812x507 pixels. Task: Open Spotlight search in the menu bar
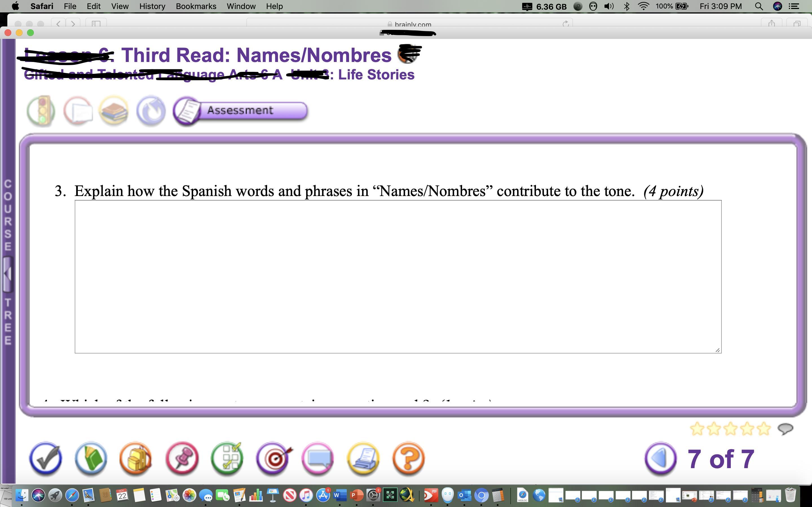click(759, 6)
